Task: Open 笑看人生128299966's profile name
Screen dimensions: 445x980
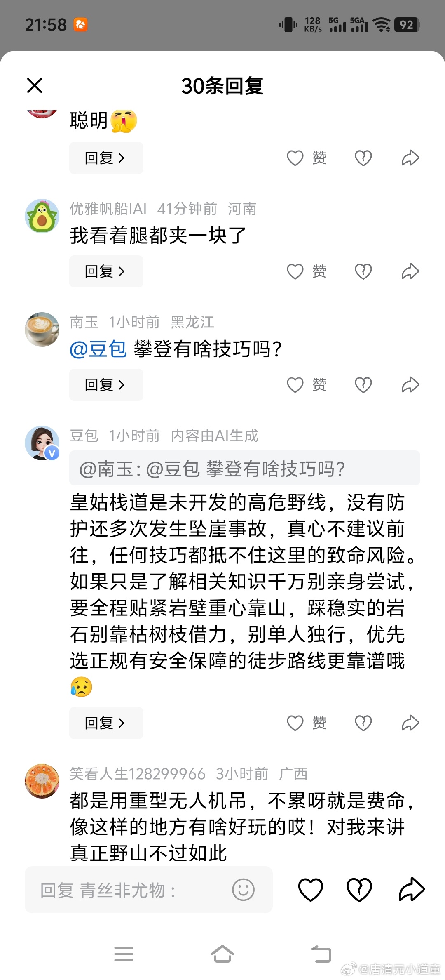Action: coord(138,774)
